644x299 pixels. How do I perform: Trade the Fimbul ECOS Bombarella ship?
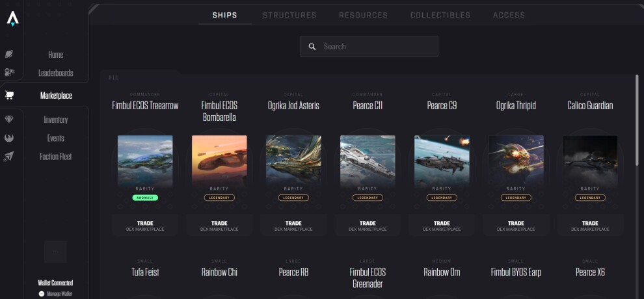pos(219,226)
